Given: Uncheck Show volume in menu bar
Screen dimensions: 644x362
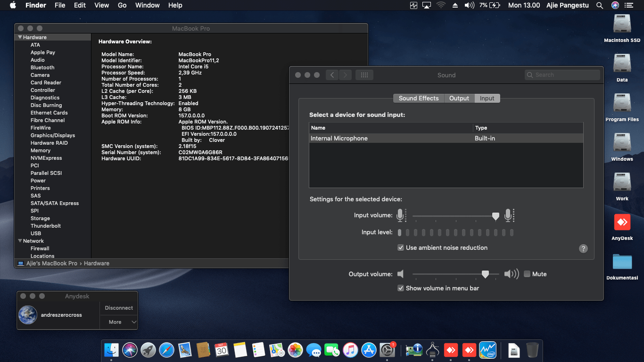Looking at the screenshot, I should 401,288.
